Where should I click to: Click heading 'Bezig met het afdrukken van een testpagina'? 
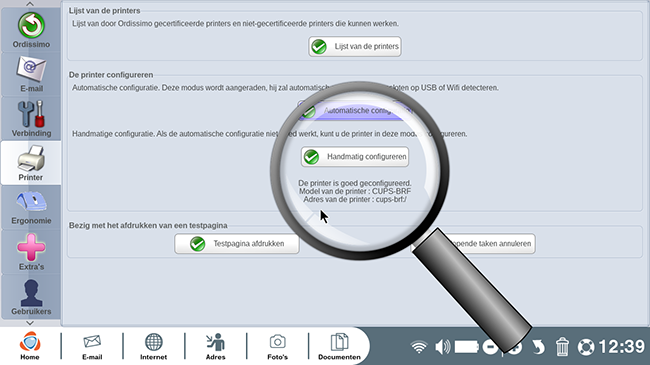(148, 225)
